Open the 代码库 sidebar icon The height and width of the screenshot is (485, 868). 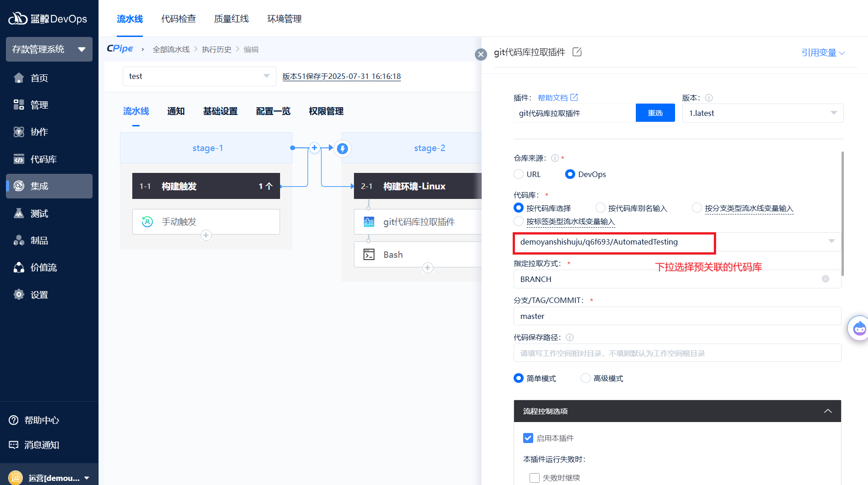[19, 159]
